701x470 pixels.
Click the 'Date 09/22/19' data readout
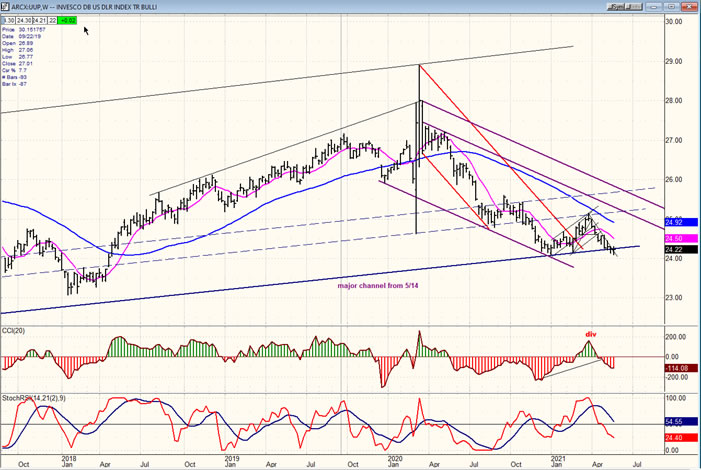click(x=21, y=36)
